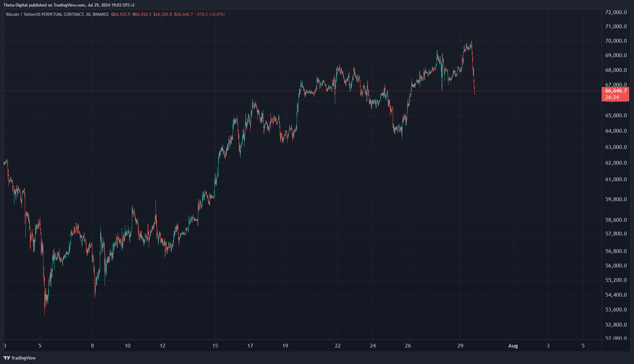Image resolution: width=634 pixels, height=364 pixels.
Task: Click the 72,000.0 price axis label
Action: pos(616,12)
